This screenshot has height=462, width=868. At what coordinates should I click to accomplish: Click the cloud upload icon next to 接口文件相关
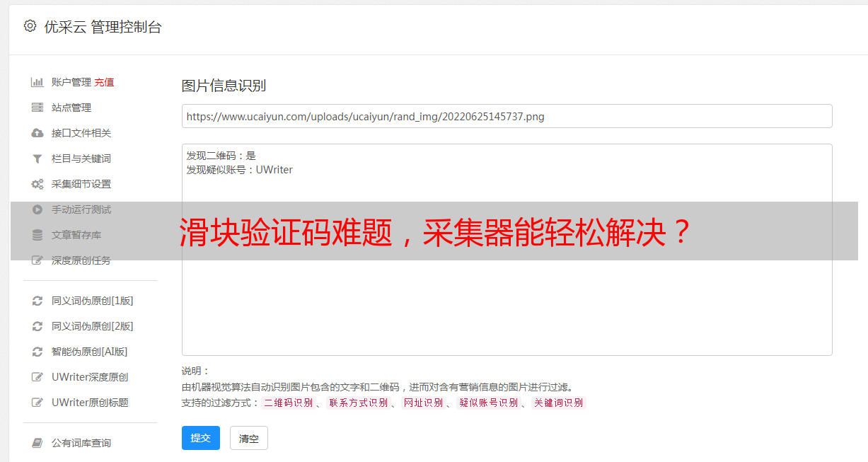pyautogui.click(x=37, y=133)
